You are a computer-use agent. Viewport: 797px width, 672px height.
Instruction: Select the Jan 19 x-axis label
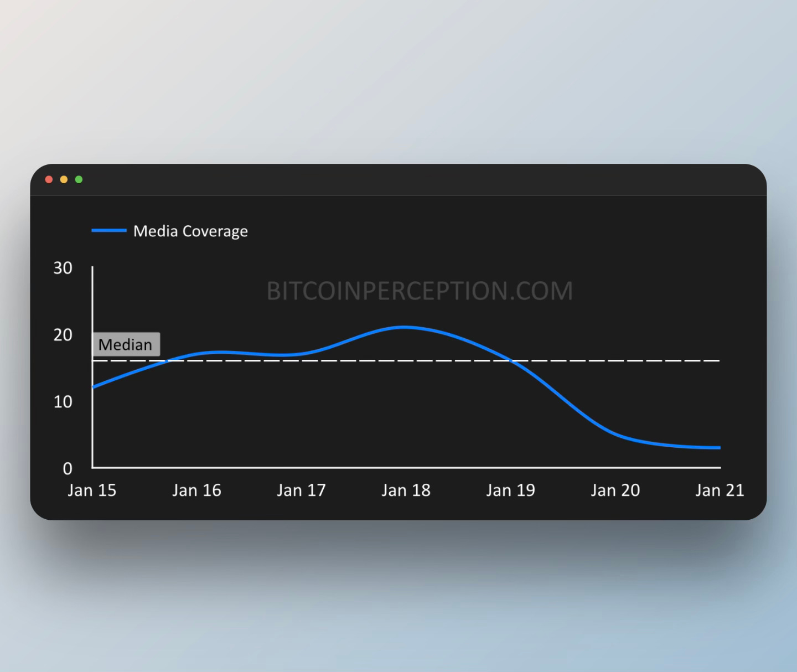coord(510,490)
